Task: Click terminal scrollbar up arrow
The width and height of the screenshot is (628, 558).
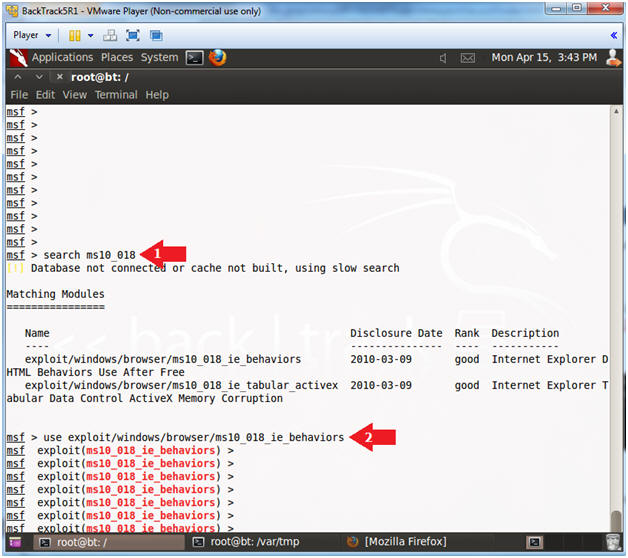Action: (x=616, y=111)
